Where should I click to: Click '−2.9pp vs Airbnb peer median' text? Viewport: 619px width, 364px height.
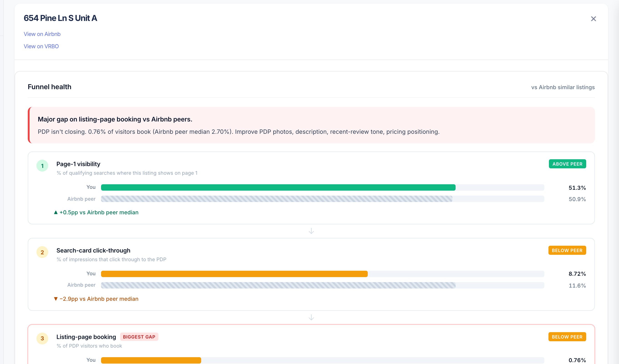(x=99, y=299)
